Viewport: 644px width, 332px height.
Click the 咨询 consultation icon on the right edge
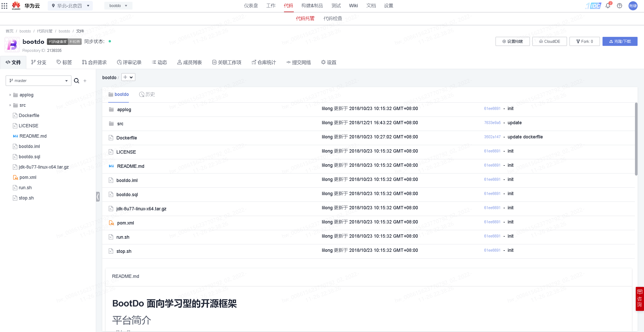640,298
